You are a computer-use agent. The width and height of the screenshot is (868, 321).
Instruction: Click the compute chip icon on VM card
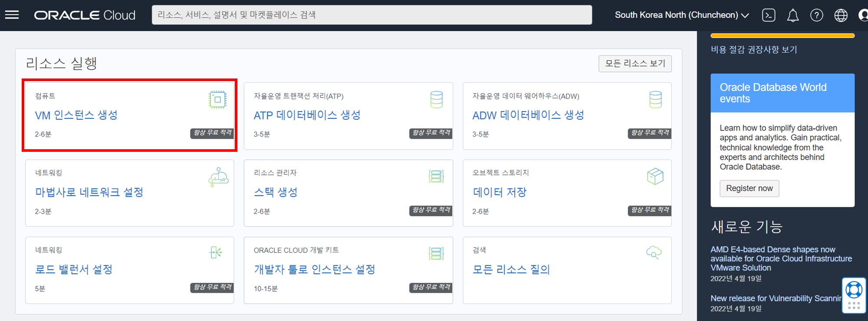tap(217, 99)
